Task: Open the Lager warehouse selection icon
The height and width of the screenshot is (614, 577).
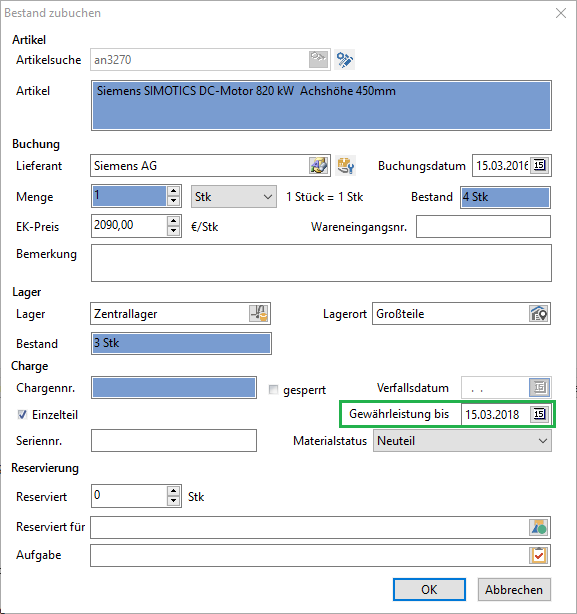Action: (259, 314)
